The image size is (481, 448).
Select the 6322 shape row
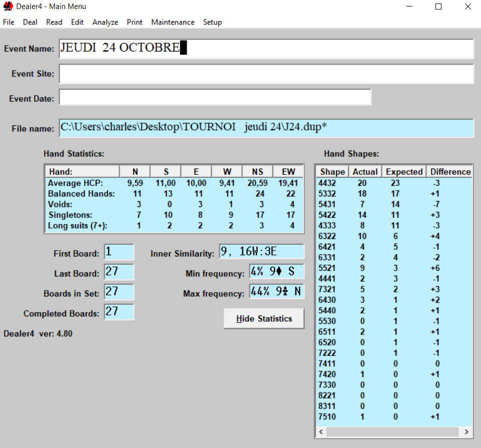click(394, 236)
